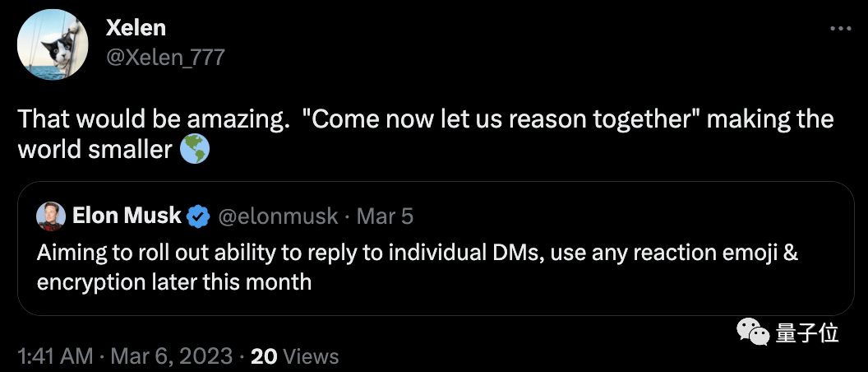Click the globe emoji in the tweet
Viewport: 868px width, 372px height.
pyautogui.click(x=195, y=151)
